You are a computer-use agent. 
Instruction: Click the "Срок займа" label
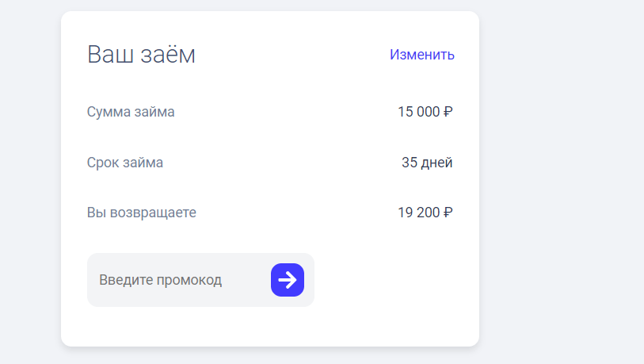coord(125,163)
